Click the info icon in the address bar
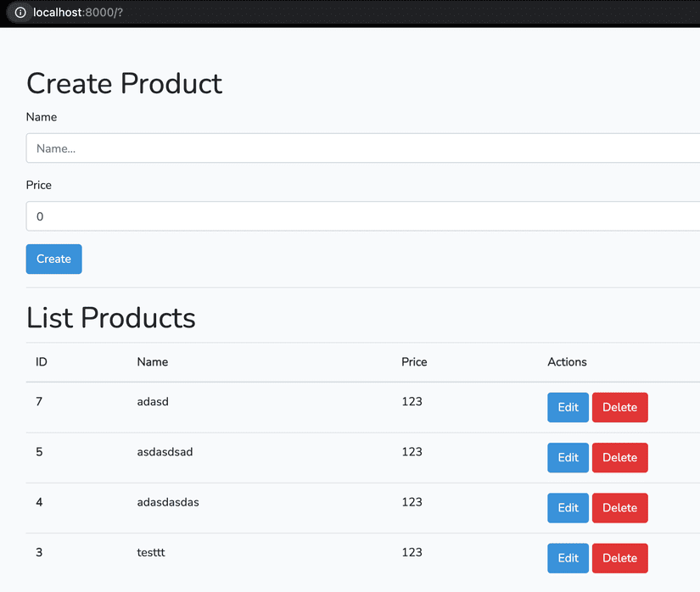This screenshot has height=592, width=700. coord(20,13)
